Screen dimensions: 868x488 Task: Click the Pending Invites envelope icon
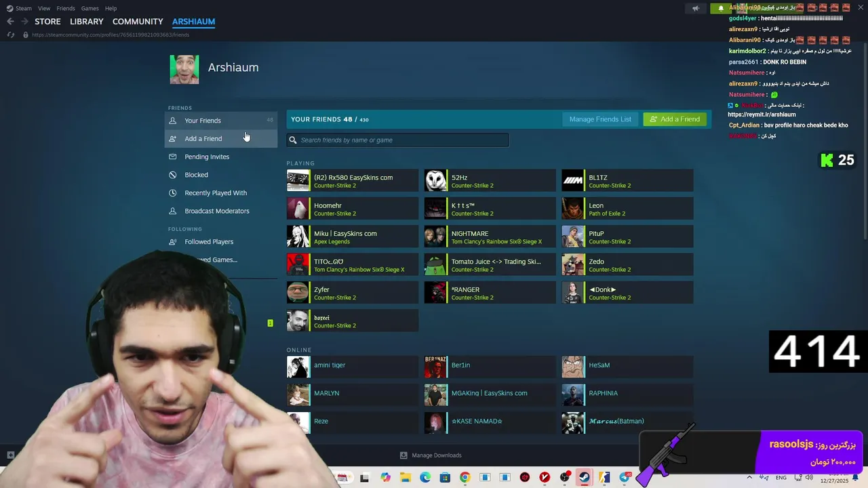(x=172, y=157)
